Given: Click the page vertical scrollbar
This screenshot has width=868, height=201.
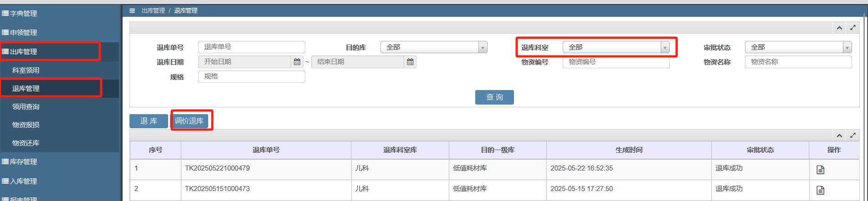Looking at the screenshot, I should (x=865, y=107).
